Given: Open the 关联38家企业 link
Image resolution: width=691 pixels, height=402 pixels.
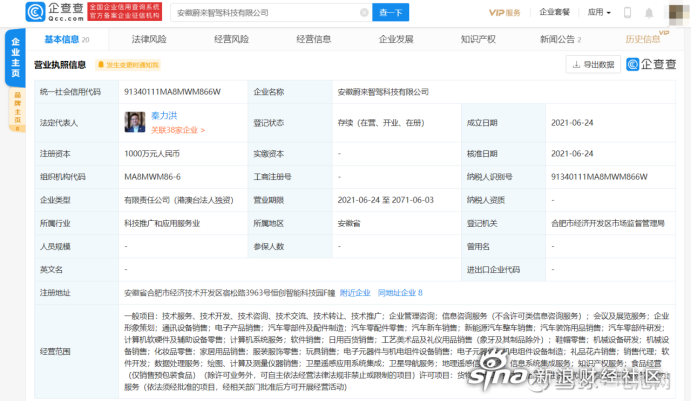Looking at the screenshot, I should pos(178,130).
